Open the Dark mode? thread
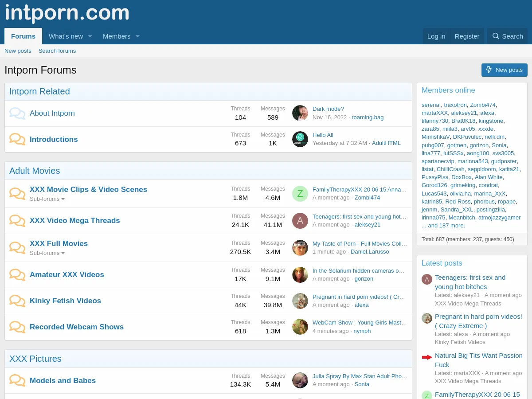This screenshot has height=399, width=532. (x=328, y=109)
